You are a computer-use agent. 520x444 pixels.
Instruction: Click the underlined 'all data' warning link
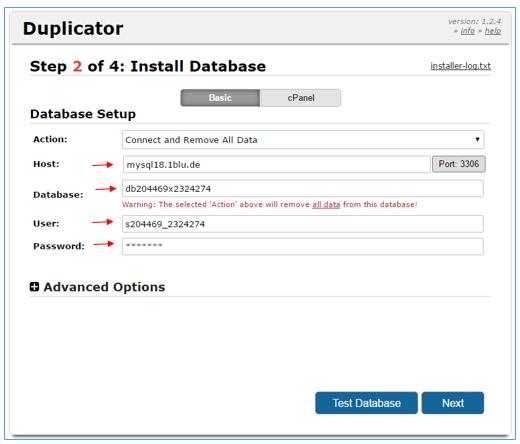326,205
